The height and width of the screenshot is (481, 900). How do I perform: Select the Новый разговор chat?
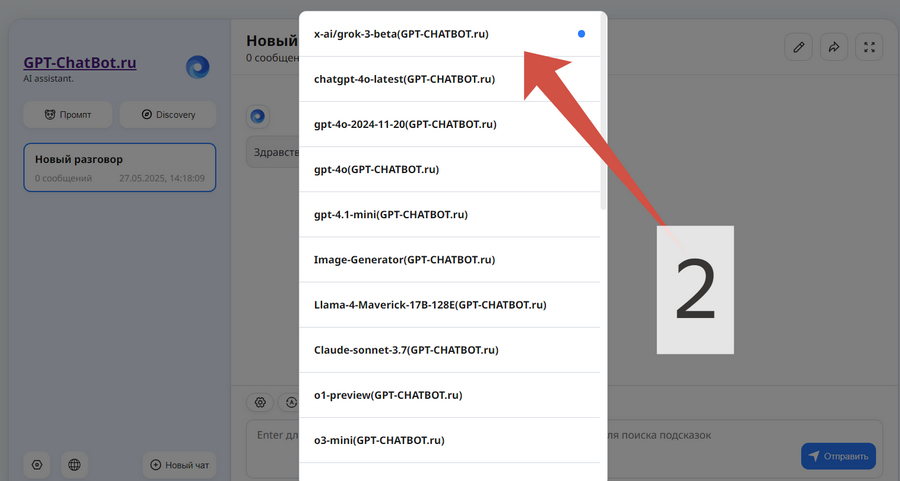click(119, 168)
